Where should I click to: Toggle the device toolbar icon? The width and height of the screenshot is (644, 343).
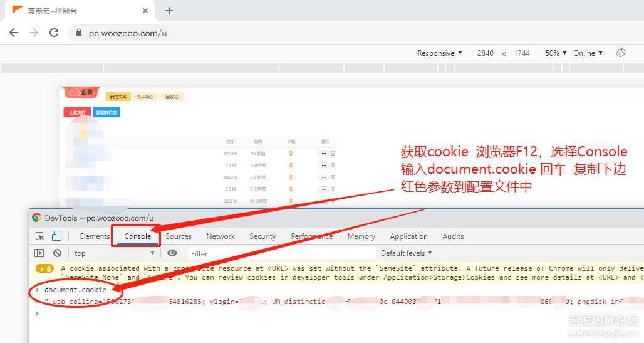[x=56, y=236]
